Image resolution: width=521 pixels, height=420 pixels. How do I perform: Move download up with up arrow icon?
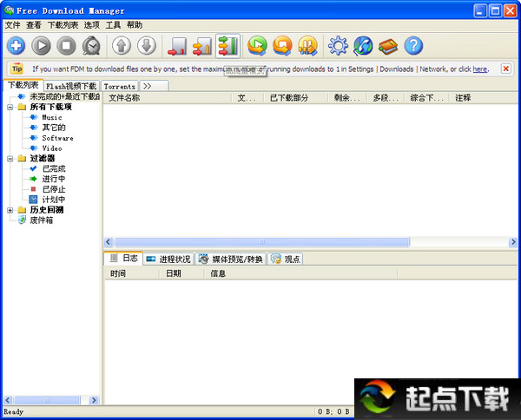(122, 46)
